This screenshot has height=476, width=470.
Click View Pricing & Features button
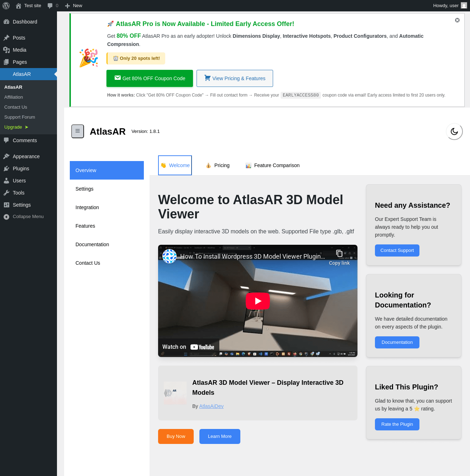pyautogui.click(x=235, y=78)
